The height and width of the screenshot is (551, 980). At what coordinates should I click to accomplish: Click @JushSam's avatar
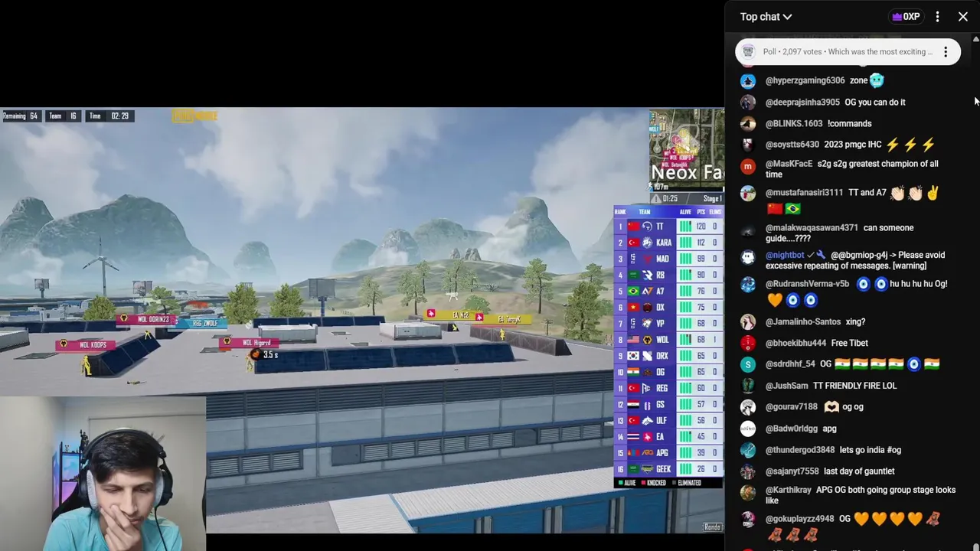pos(748,386)
